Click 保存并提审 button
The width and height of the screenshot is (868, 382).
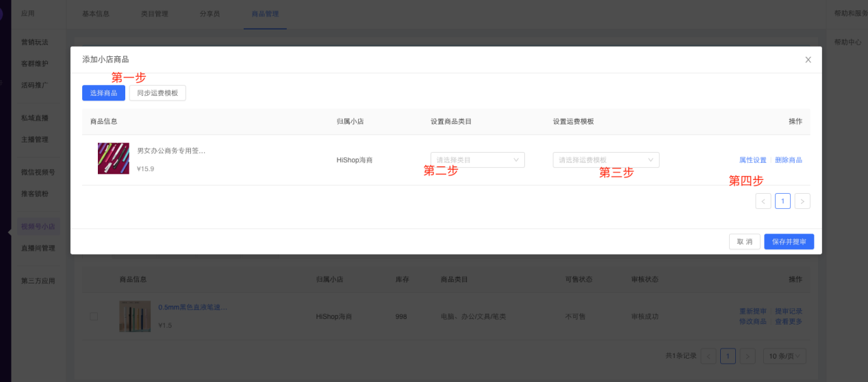(789, 242)
